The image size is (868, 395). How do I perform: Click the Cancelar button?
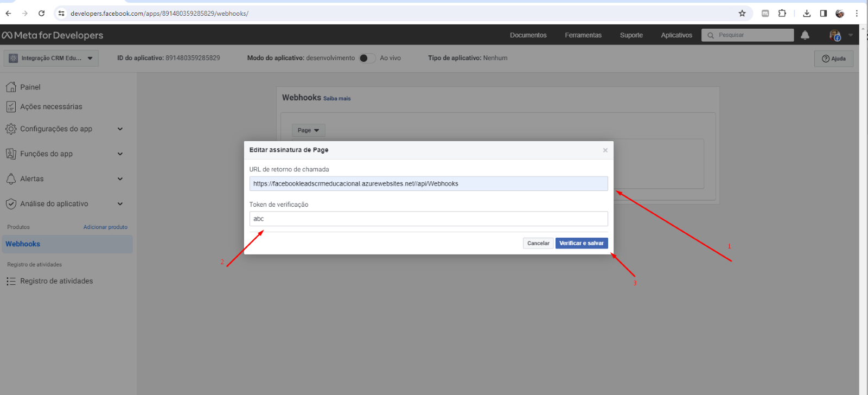point(538,243)
